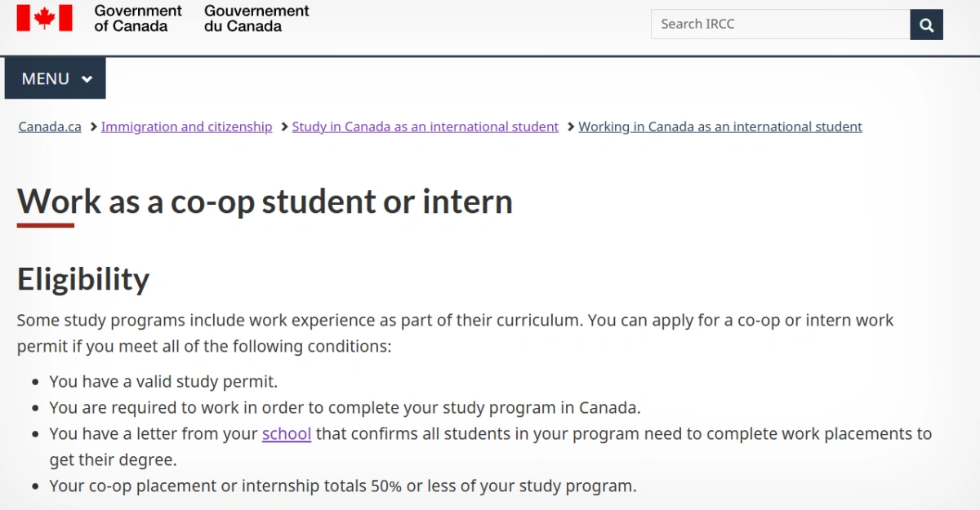
Task: Open the MENU button
Action: point(56,78)
